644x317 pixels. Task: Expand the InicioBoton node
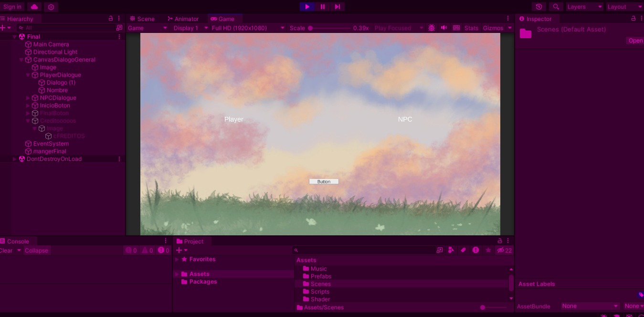click(28, 106)
